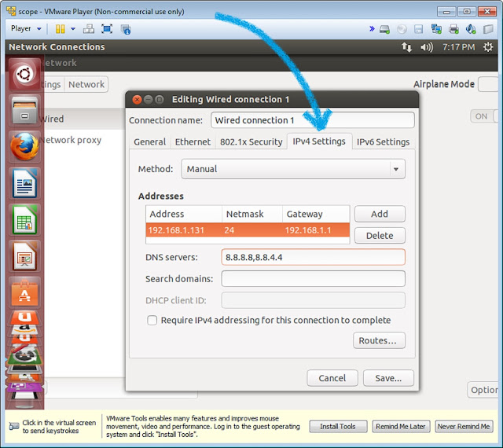Image resolution: width=503 pixels, height=448 pixels.
Task: Switch to the Ethernet tab
Action: [x=193, y=141]
